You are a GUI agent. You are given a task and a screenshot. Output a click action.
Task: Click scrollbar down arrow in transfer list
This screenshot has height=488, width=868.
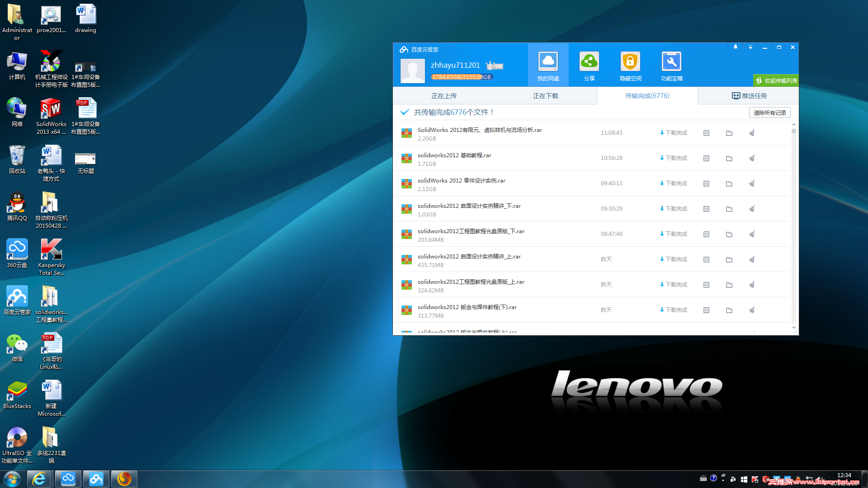click(793, 328)
